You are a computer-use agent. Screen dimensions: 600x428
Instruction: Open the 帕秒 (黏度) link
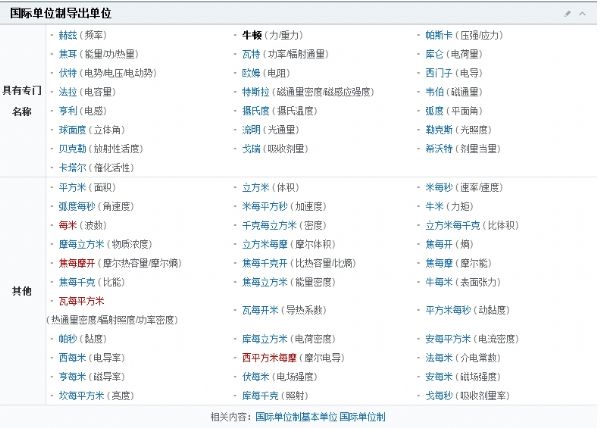tap(68, 338)
